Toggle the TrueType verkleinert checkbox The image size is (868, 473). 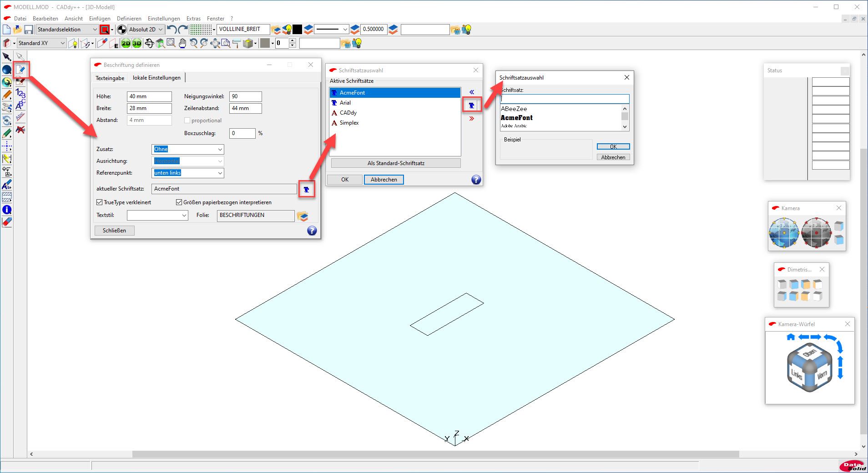coord(99,202)
